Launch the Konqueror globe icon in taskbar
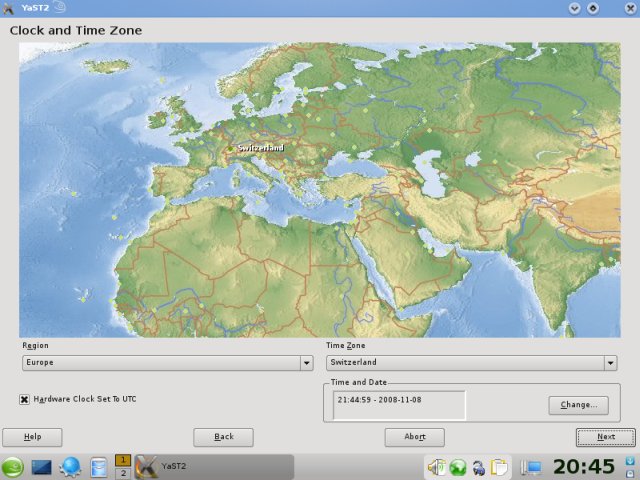Image resolution: width=640 pixels, height=480 pixels. coord(70,467)
